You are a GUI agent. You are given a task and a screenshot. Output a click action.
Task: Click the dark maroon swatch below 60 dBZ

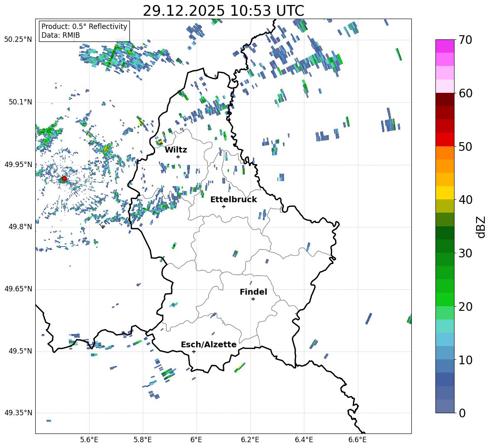coord(445,99)
